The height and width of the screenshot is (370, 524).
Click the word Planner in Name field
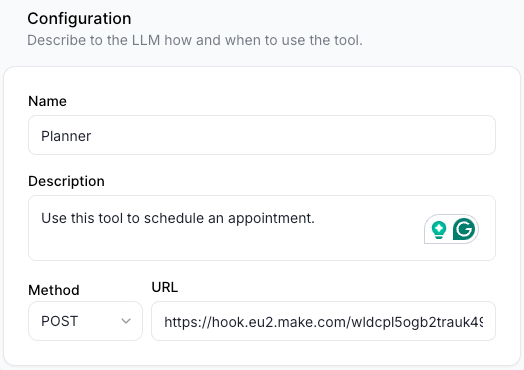coord(66,136)
